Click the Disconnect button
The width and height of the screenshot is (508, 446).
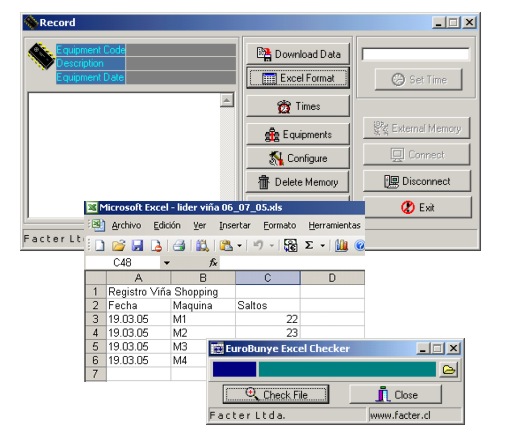(417, 181)
